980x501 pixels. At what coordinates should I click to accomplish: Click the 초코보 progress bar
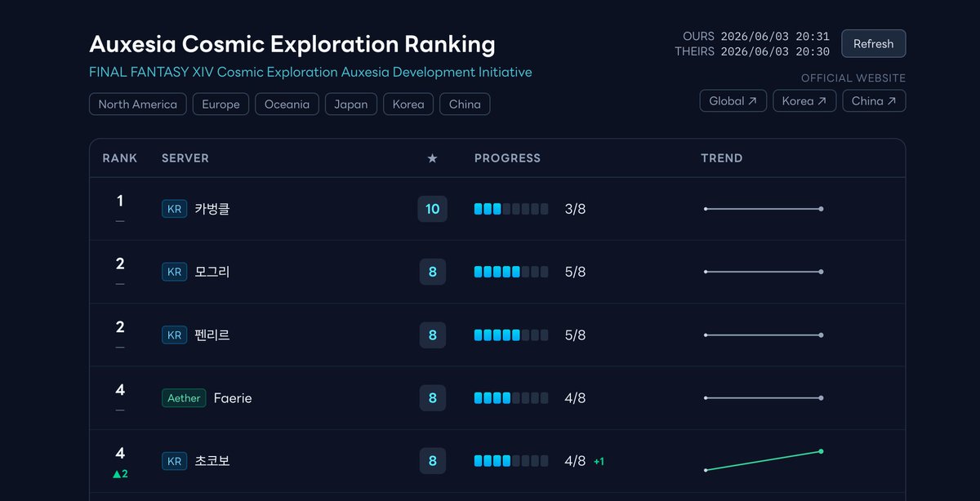coord(511,461)
